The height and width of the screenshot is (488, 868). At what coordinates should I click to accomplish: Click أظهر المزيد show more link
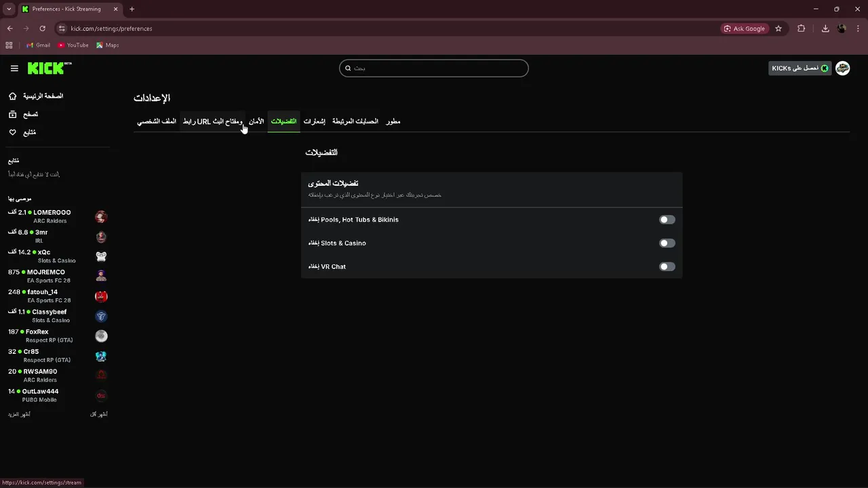point(19,414)
